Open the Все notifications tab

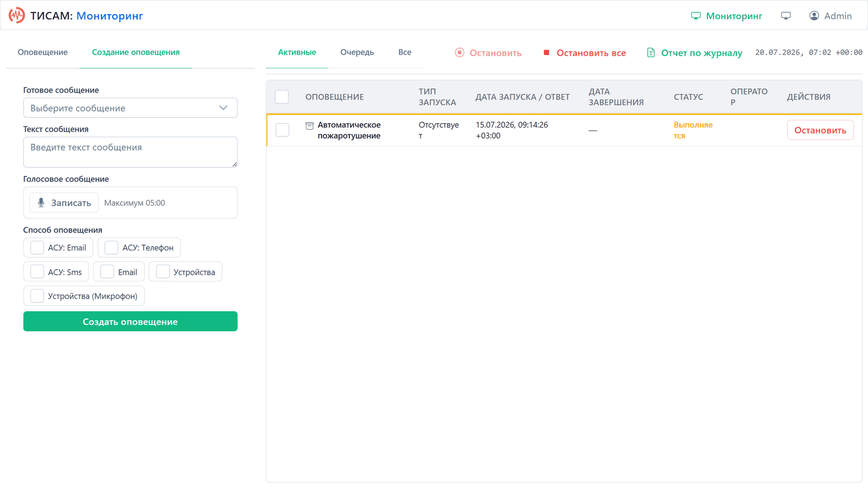[405, 52]
